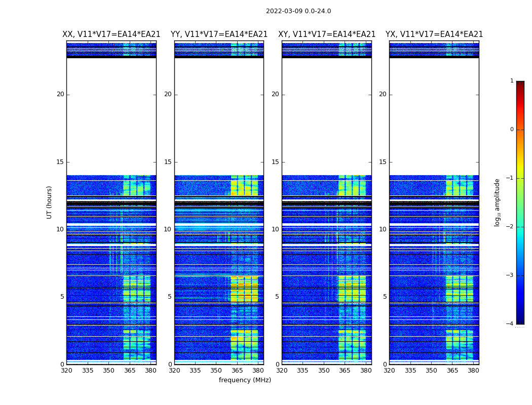Click the log10 amplitude colorbar label
This screenshot has width=532, height=405.
[x=497, y=202]
